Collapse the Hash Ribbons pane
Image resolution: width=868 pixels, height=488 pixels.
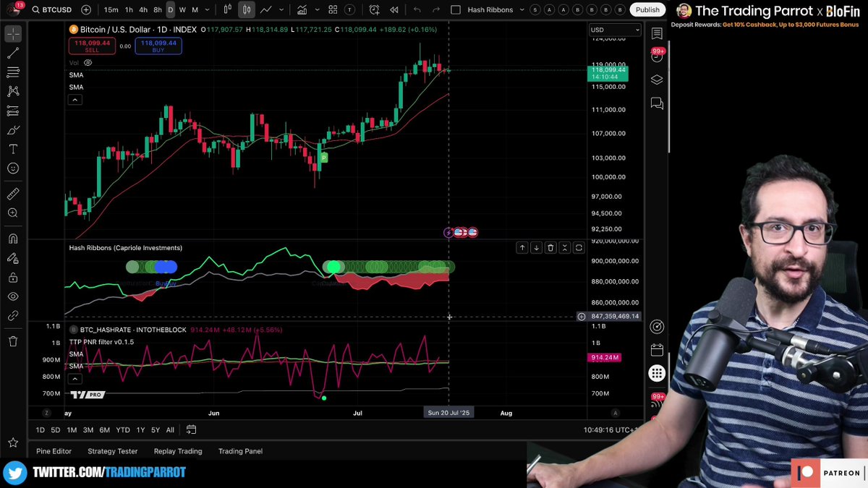(x=565, y=248)
